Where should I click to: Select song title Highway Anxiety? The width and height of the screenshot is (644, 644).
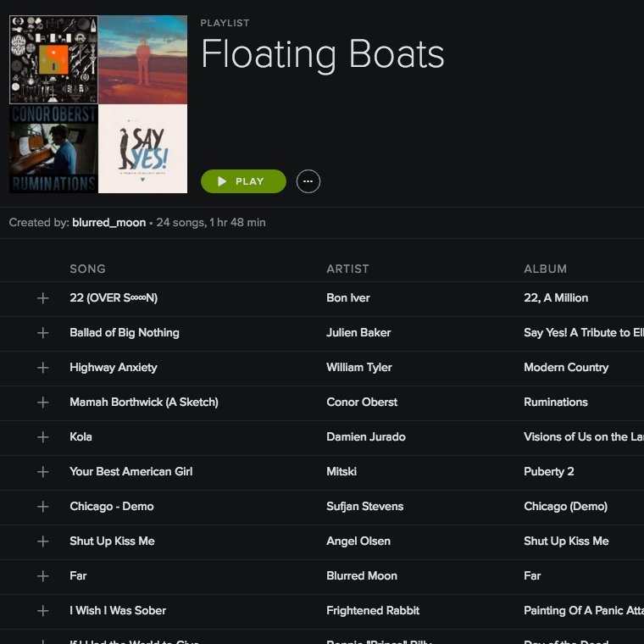coord(114,368)
